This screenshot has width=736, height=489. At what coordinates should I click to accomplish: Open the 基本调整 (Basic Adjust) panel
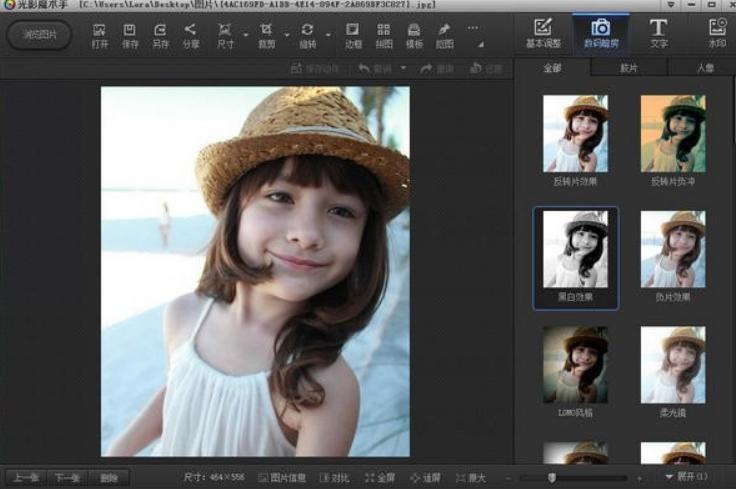click(x=544, y=33)
